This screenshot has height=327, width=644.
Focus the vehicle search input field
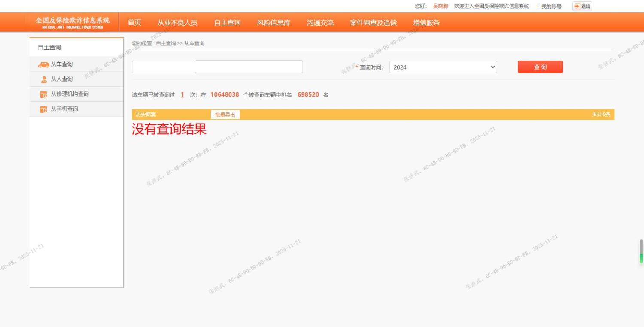click(217, 67)
